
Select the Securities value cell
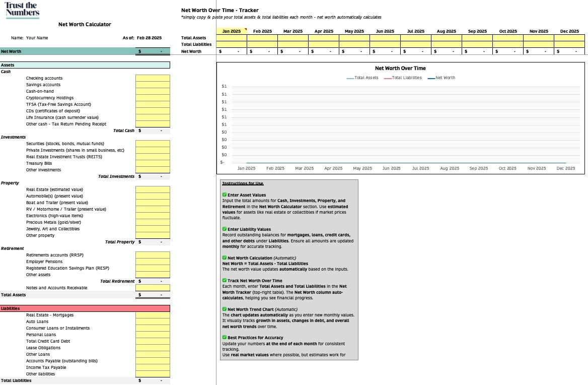(153, 144)
